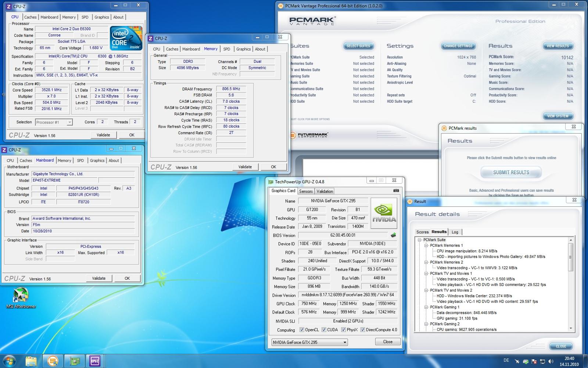Open the network tray icon
Viewport: 588px width, 368px height.
tap(542, 361)
